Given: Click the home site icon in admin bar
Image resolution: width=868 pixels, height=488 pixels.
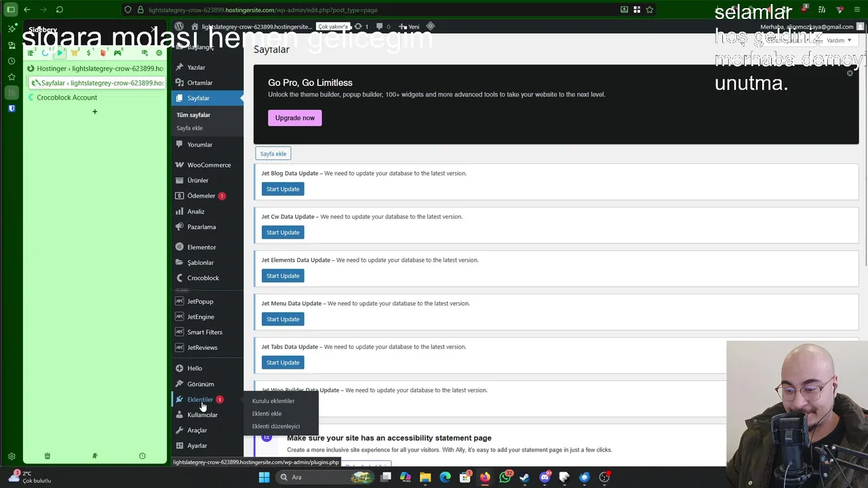Looking at the screenshot, I should click(x=195, y=26).
